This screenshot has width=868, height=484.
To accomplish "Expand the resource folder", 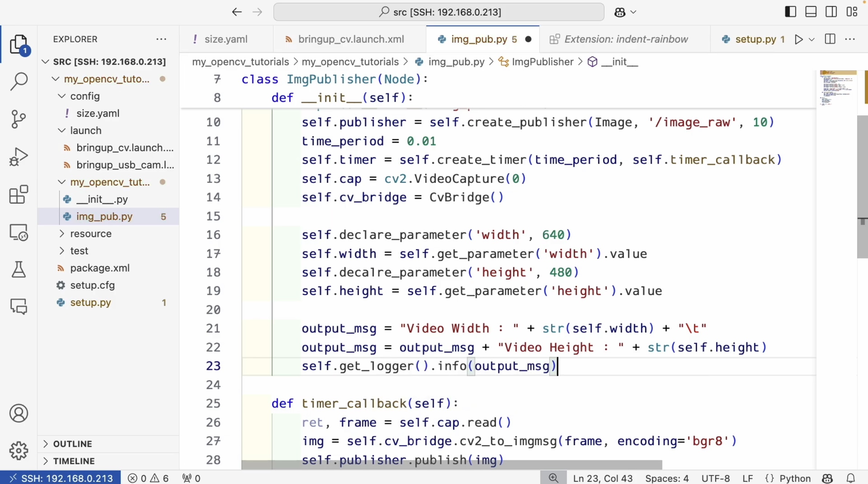I will pos(91,233).
